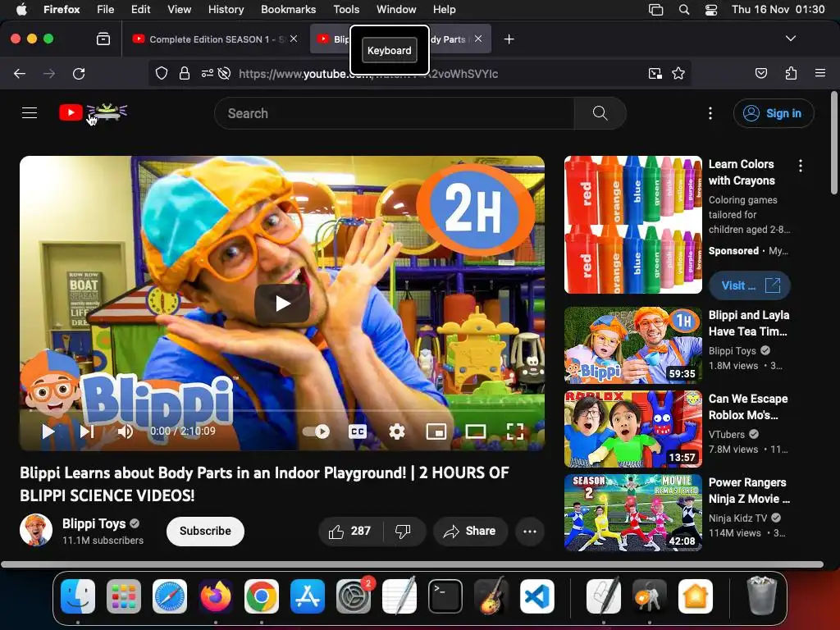Open the Firefox application menu
The image size is (840, 630).
coord(819,73)
